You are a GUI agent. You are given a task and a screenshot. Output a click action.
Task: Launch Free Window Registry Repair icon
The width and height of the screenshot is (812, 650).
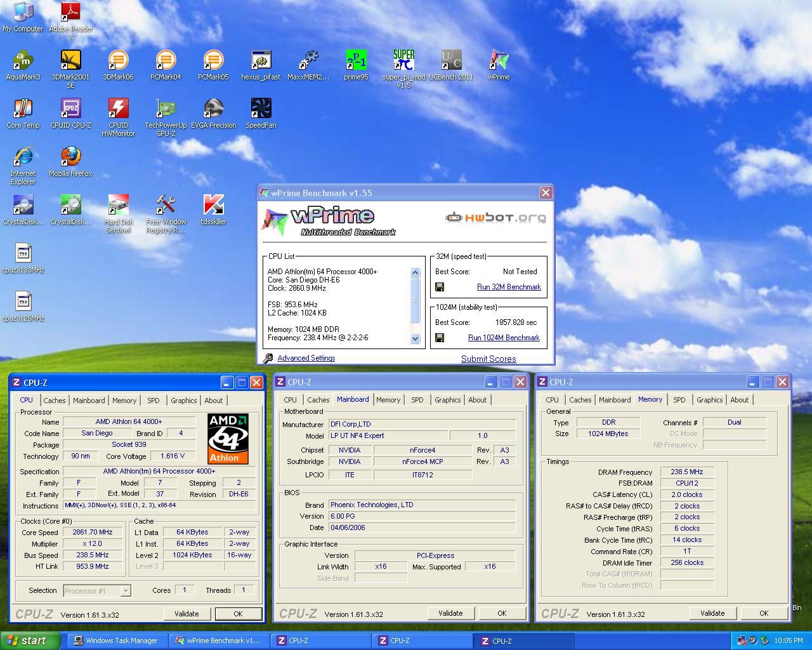coord(166,213)
